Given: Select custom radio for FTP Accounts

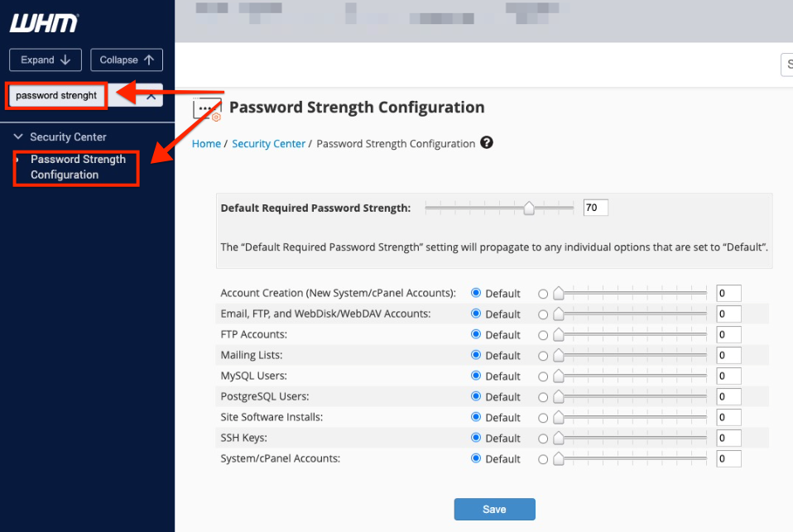Looking at the screenshot, I should [x=543, y=335].
